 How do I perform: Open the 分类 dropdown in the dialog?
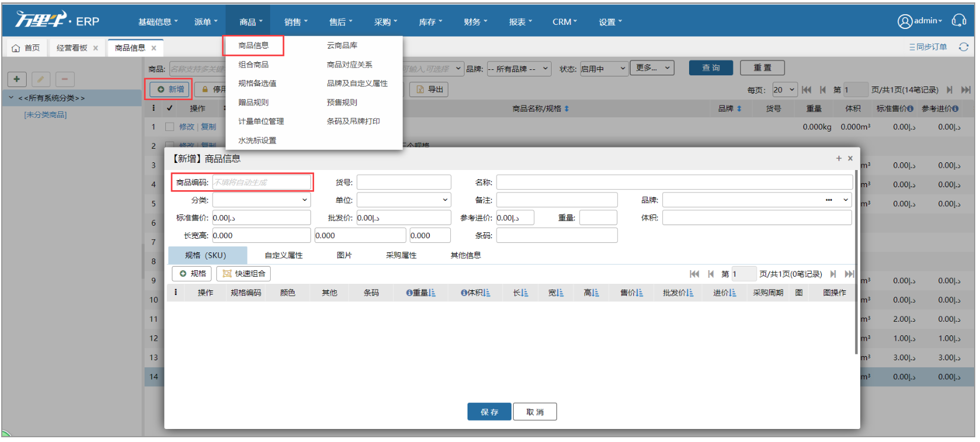click(261, 200)
